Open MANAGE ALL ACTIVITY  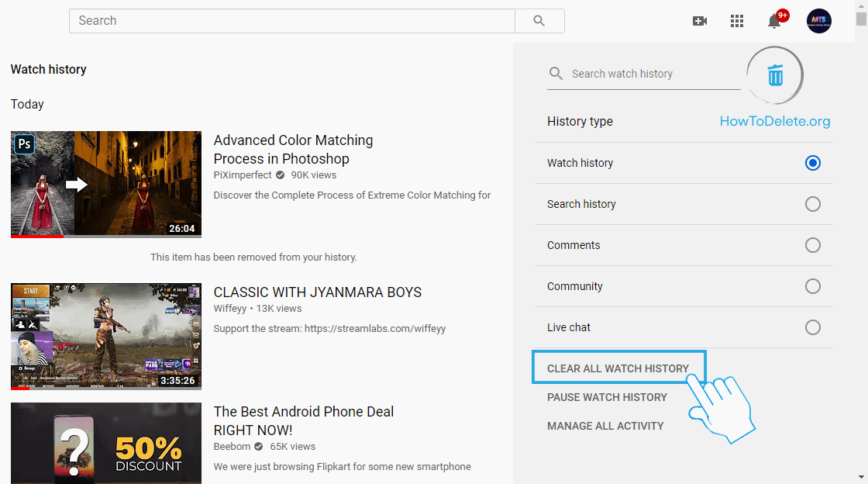(x=605, y=426)
